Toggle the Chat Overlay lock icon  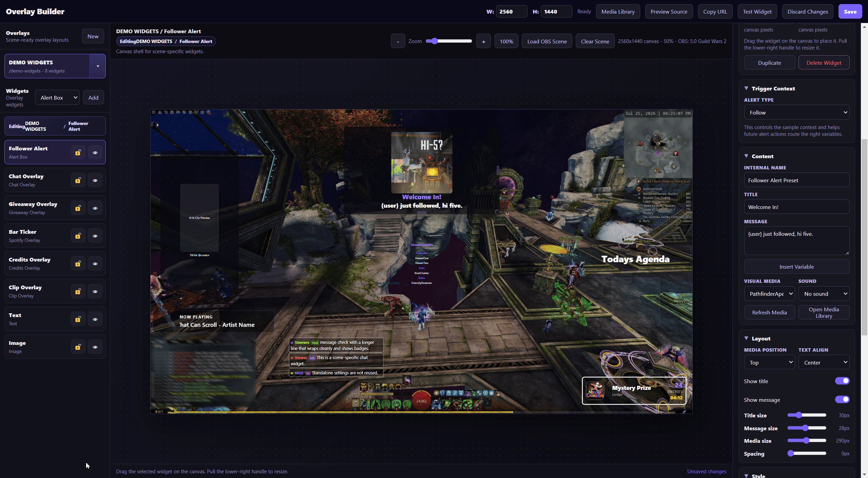click(x=78, y=180)
